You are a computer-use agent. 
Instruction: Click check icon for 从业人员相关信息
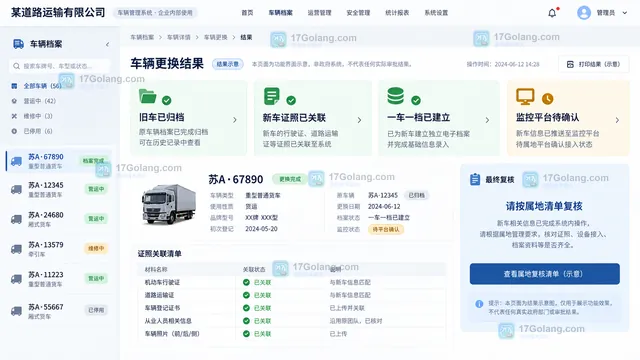246,321
